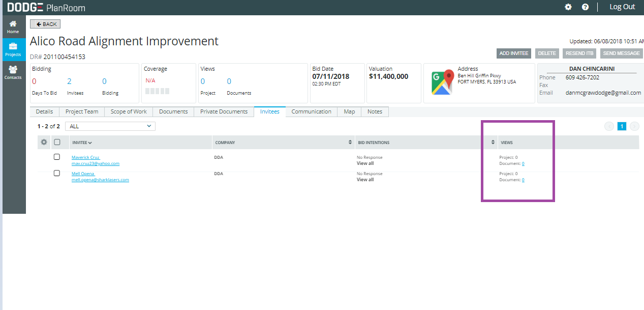Go to next page arrow
The height and width of the screenshot is (310, 644).
pyautogui.click(x=634, y=126)
